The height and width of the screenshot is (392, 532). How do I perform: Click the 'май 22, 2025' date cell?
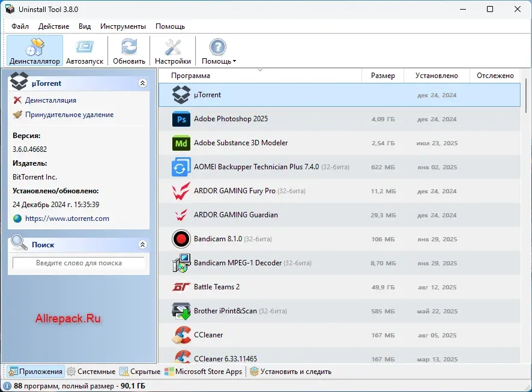(437, 312)
